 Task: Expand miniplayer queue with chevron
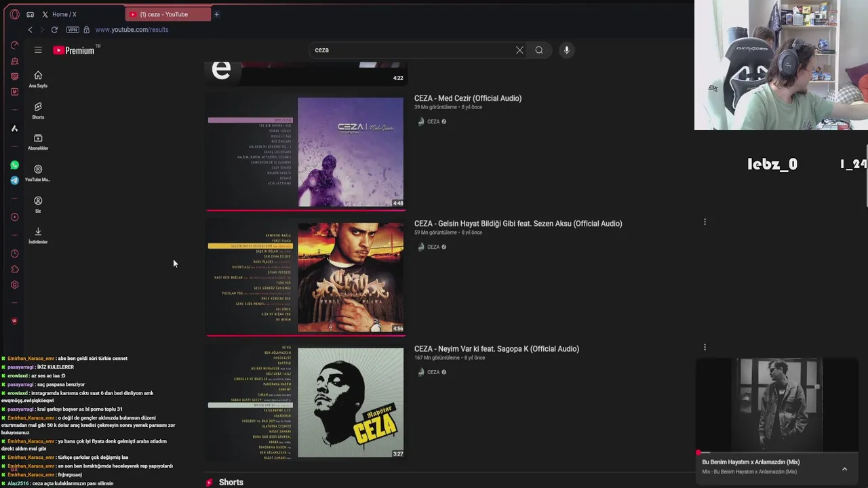click(x=844, y=469)
